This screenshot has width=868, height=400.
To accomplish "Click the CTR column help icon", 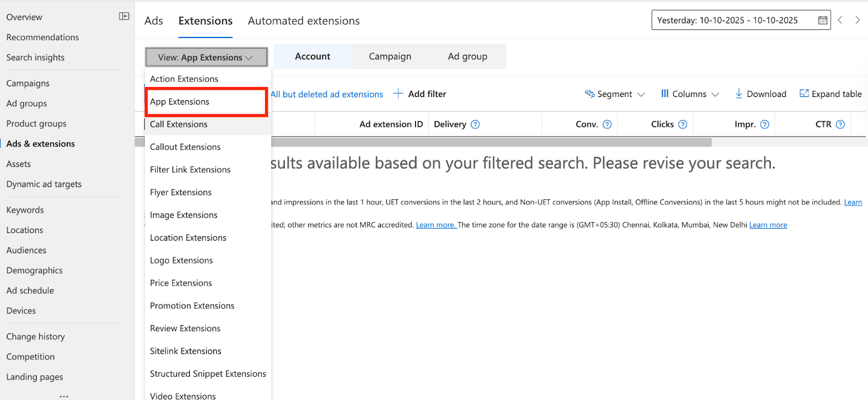I will point(840,125).
